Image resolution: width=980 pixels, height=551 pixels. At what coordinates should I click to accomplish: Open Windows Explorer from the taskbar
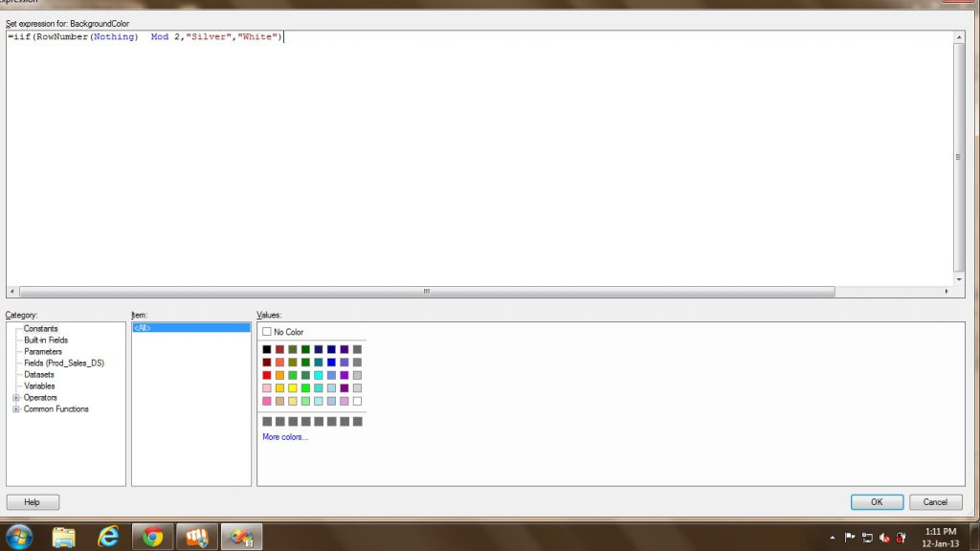63,537
